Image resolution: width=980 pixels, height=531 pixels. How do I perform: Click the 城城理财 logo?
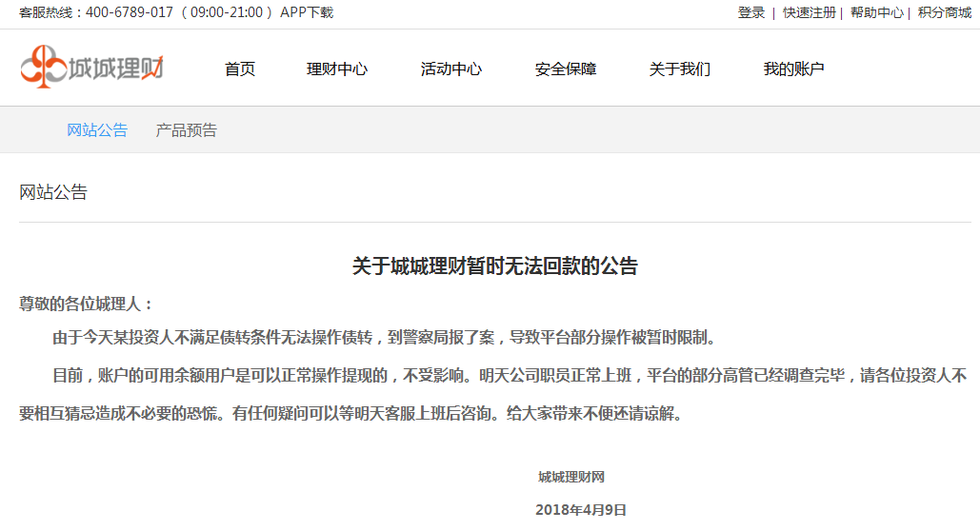pyautogui.click(x=91, y=67)
